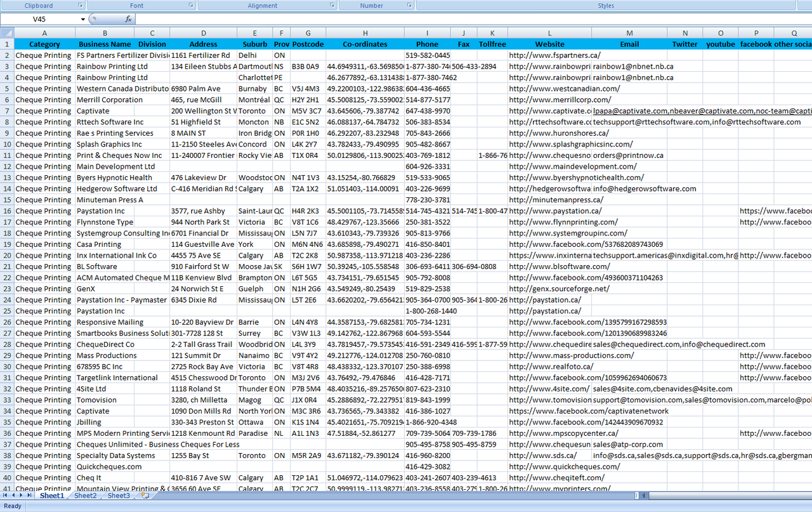Expand the Name Box dropdown arrow
Image resolution: width=812 pixels, height=512 pixels.
[82, 19]
